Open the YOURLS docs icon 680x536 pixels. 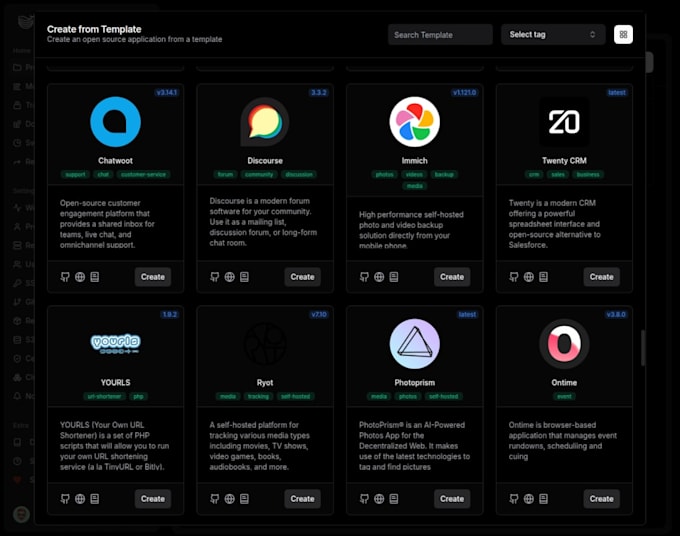(x=95, y=499)
